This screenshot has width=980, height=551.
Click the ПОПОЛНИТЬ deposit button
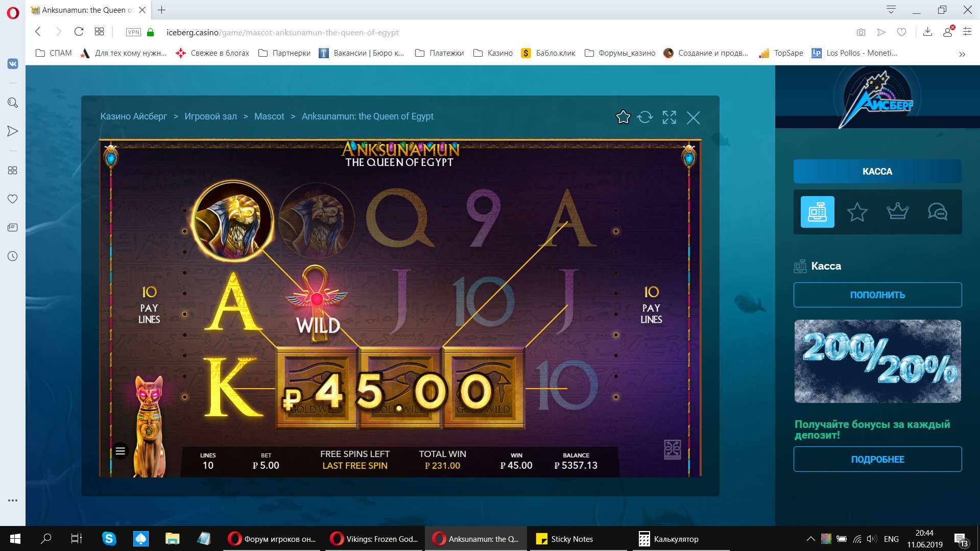click(x=877, y=295)
